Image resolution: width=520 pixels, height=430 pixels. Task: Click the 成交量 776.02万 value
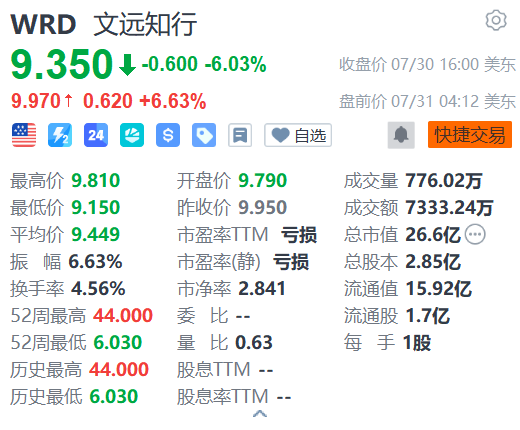444,181
